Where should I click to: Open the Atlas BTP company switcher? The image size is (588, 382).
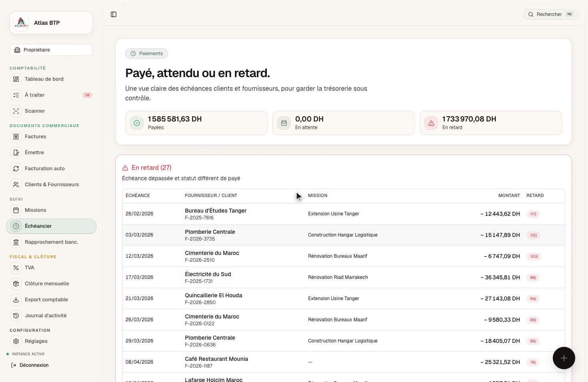click(51, 23)
